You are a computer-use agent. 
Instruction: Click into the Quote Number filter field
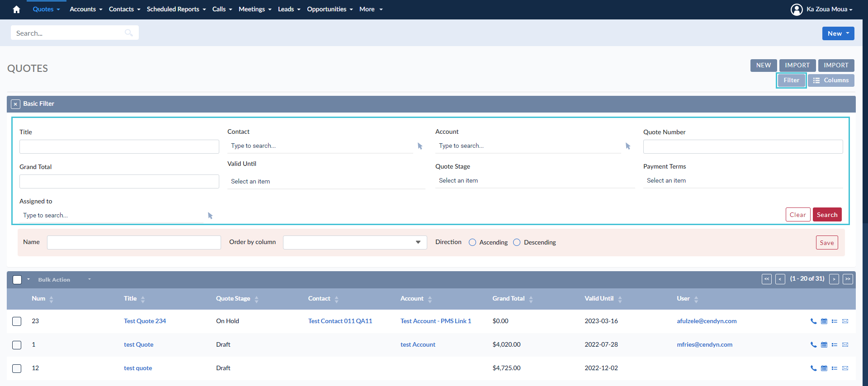tap(743, 146)
